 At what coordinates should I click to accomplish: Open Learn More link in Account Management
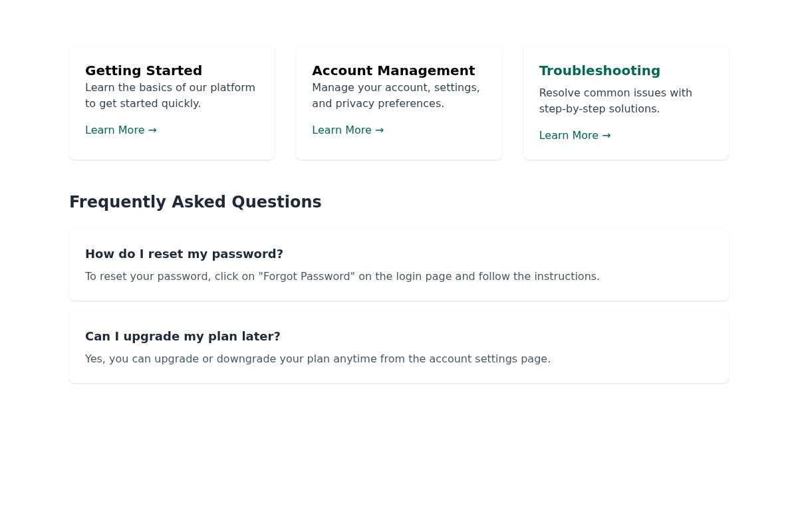point(347,130)
